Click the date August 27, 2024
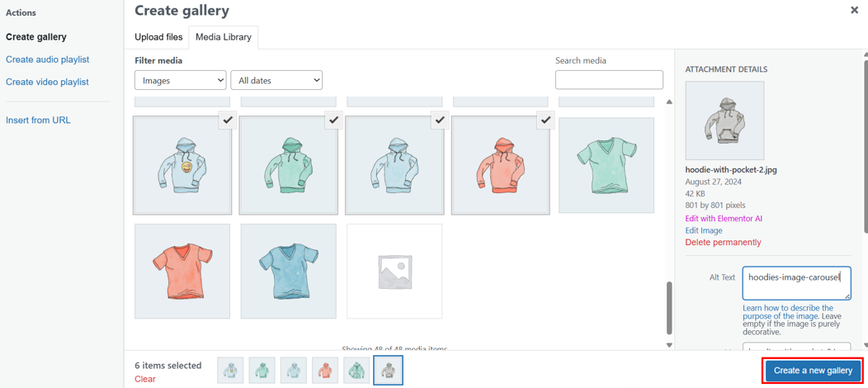This screenshot has height=388, width=868. (x=714, y=182)
